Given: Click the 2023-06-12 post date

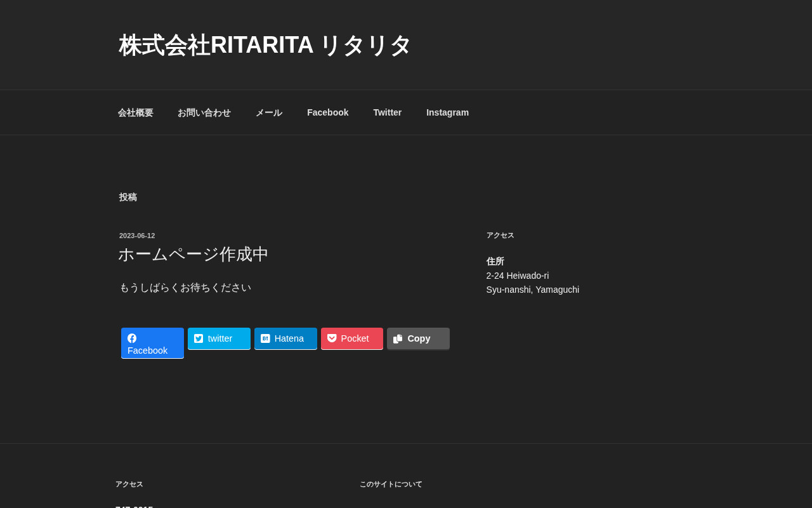Looking at the screenshot, I should pos(137,236).
